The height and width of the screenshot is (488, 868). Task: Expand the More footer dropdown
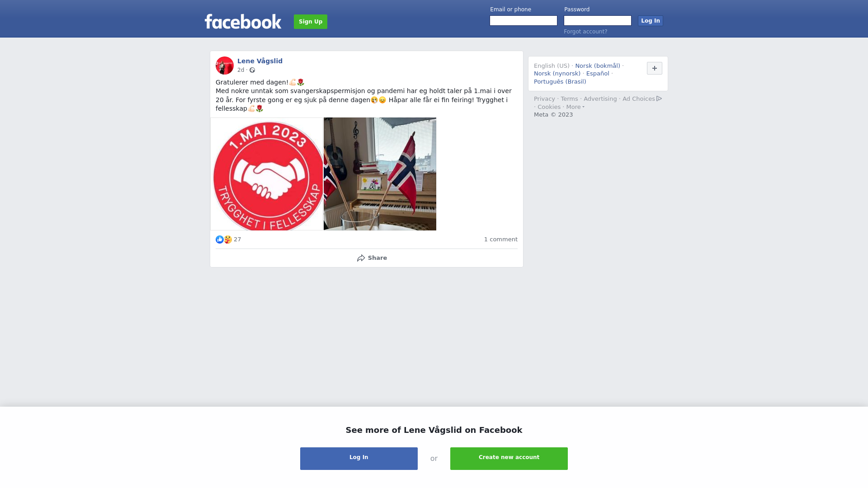click(x=576, y=107)
